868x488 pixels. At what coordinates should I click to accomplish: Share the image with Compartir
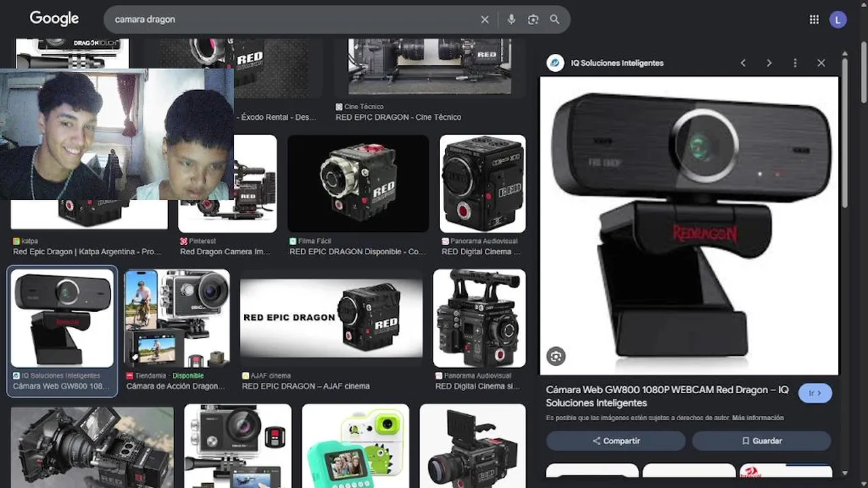tap(616, 441)
